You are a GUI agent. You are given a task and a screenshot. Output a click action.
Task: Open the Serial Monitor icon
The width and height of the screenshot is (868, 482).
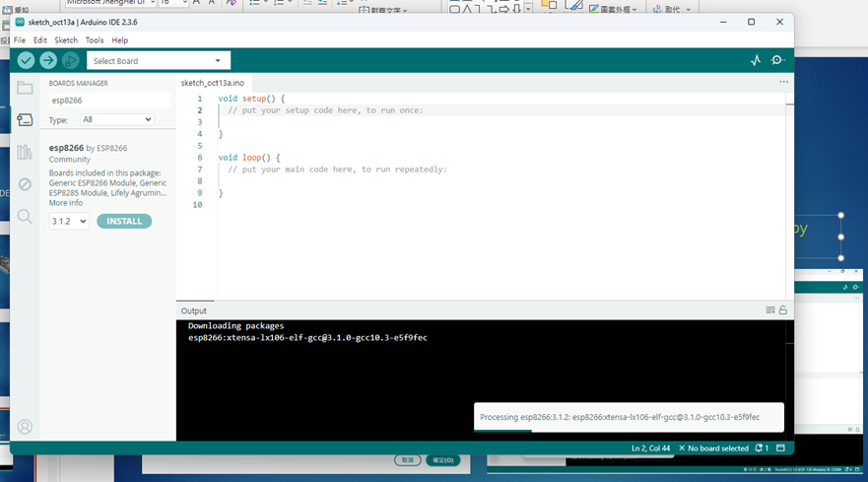[x=778, y=60]
